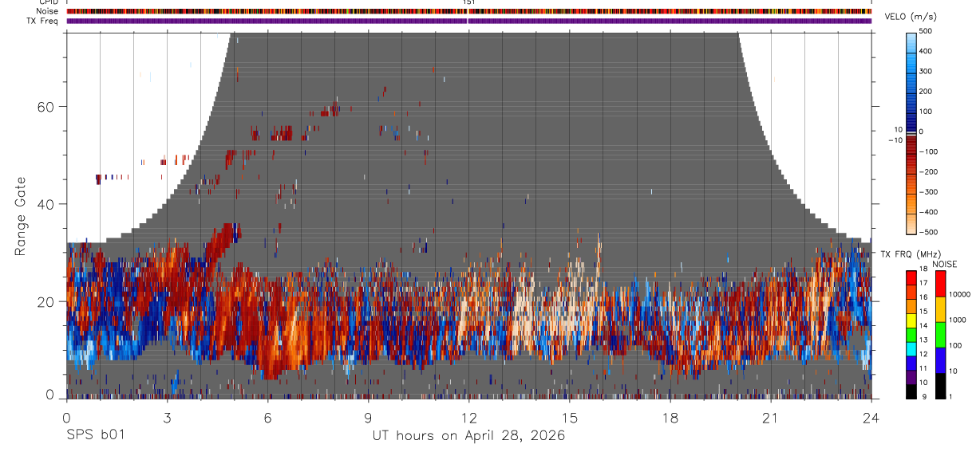Viewport: 980px width, 452px height.
Task: Click the NOISE legend title
Action: 945,264
